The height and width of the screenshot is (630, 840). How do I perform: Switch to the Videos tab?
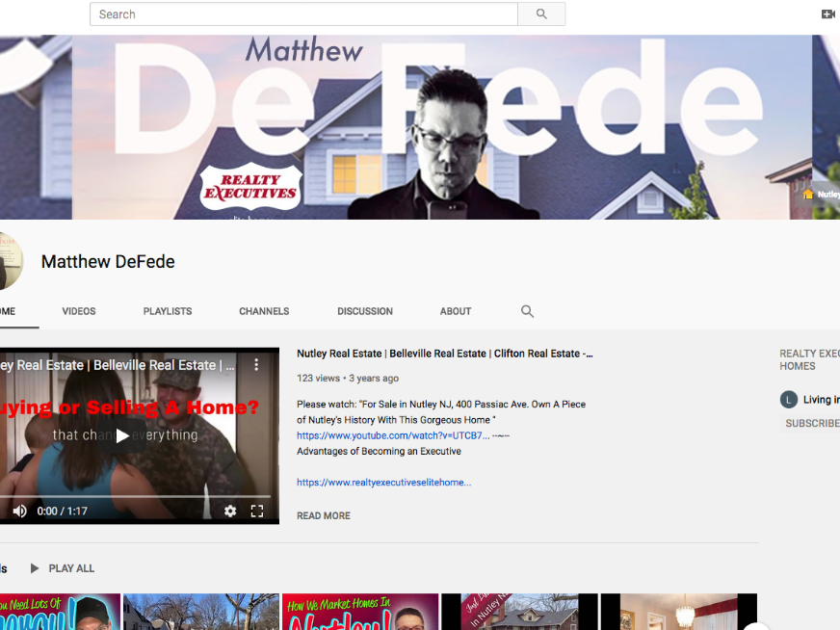(x=79, y=311)
